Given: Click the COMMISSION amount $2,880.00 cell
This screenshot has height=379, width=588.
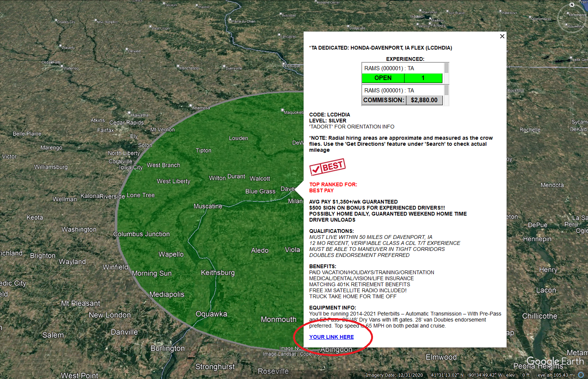Looking at the screenshot, I should pos(424,100).
